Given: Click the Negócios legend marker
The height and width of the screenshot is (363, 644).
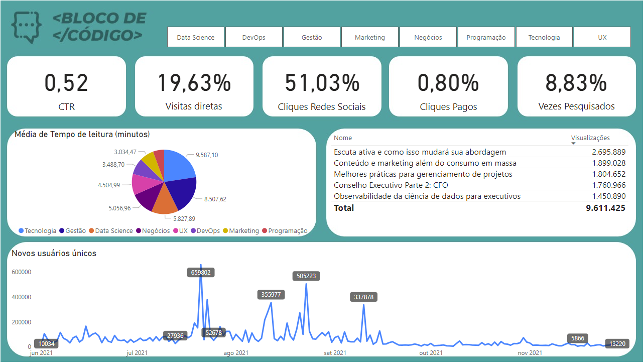Looking at the screenshot, I should (x=138, y=230).
